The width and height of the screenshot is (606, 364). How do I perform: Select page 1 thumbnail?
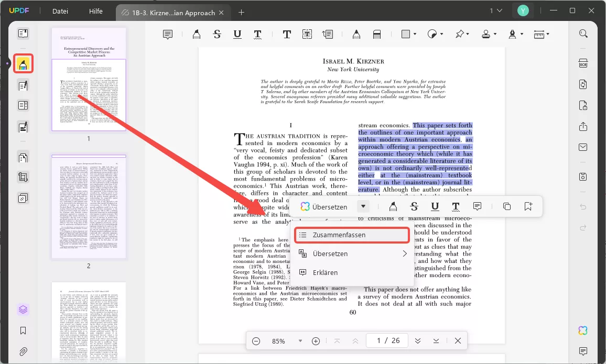[x=89, y=79]
